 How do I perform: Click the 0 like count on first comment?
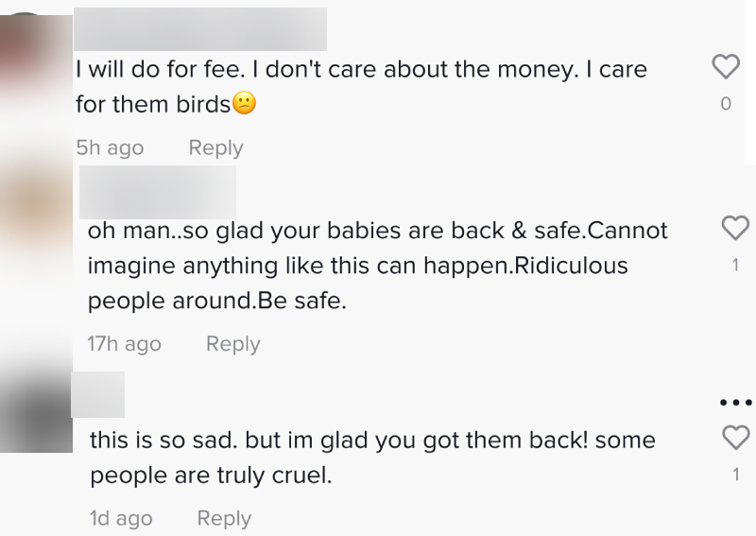pyautogui.click(x=726, y=104)
